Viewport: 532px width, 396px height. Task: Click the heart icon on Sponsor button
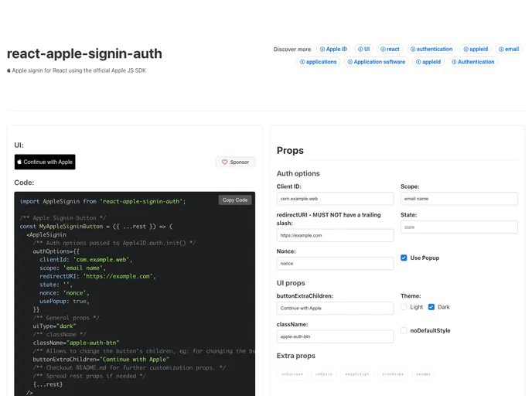(224, 162)
